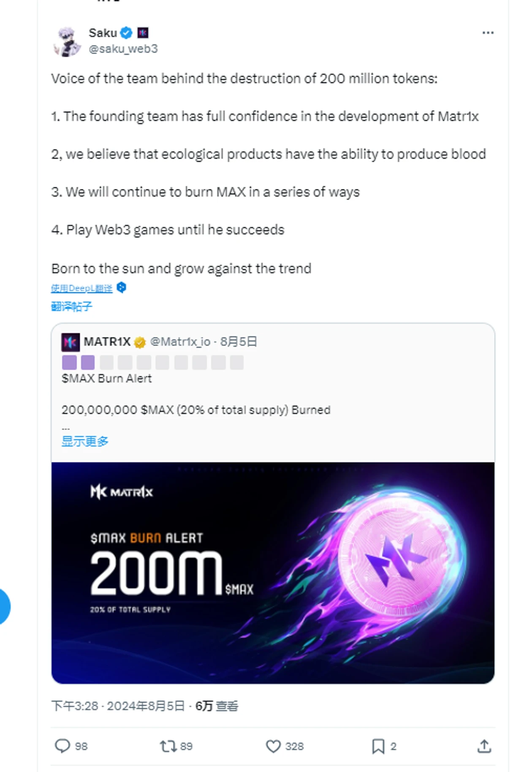Click the Matr1x affiliate badge beside Saku
This screenshot has height=772, width=532.
point(143,33)
